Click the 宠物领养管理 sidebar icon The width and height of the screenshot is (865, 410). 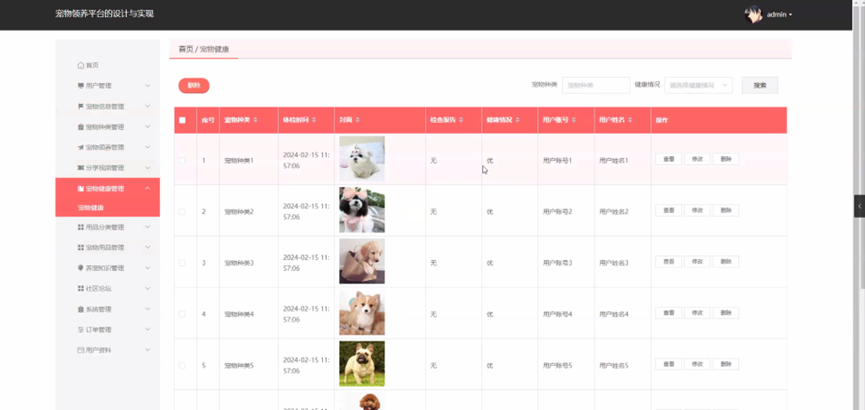point(81,147)
